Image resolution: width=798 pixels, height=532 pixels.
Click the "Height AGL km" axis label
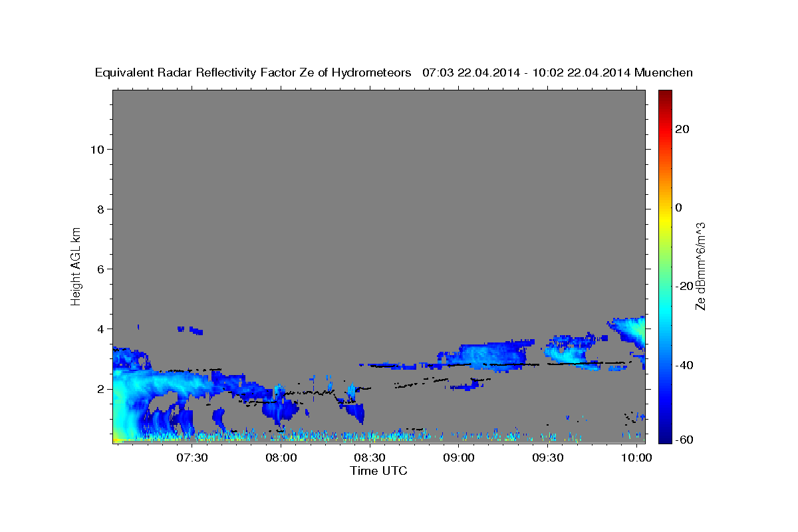click(76, 265)
